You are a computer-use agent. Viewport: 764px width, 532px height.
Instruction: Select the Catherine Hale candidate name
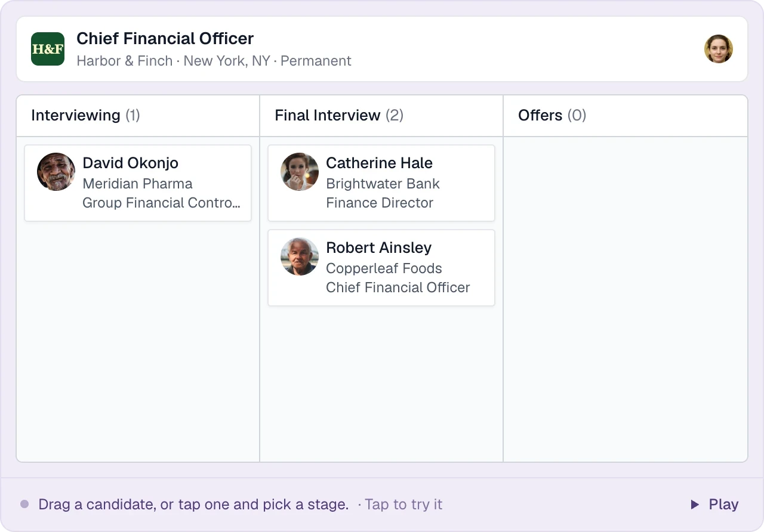379,163
